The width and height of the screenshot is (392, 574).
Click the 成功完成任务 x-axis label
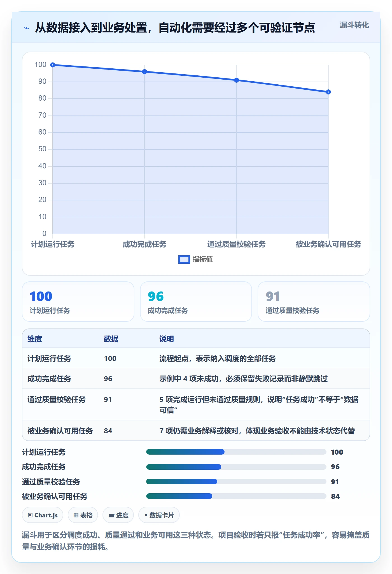tap(144, 244)
